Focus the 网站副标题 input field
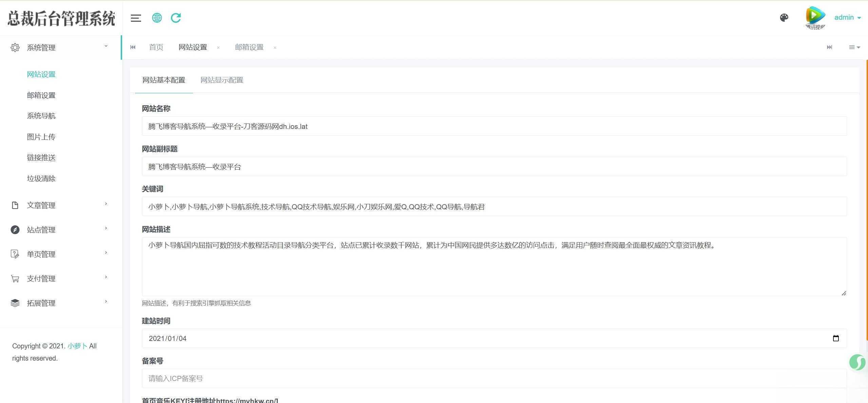868x403 pixels. (494, 167)
